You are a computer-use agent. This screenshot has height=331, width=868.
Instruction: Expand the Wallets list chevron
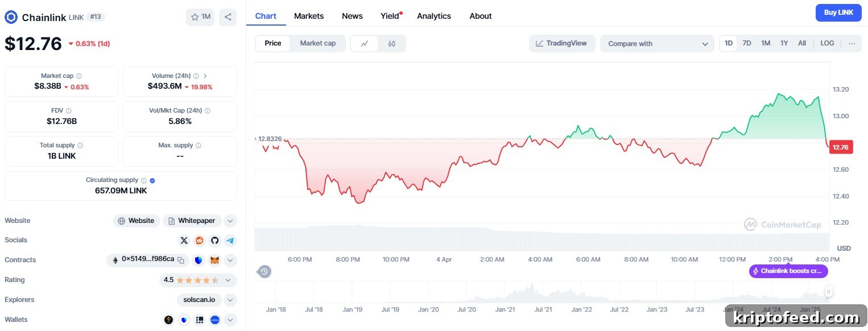[x=230, y=320]
